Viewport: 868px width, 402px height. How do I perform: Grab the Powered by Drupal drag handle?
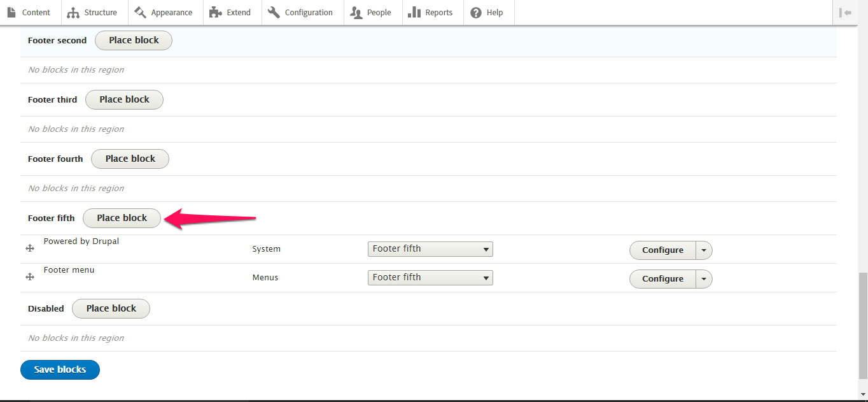tap(30, 248)
